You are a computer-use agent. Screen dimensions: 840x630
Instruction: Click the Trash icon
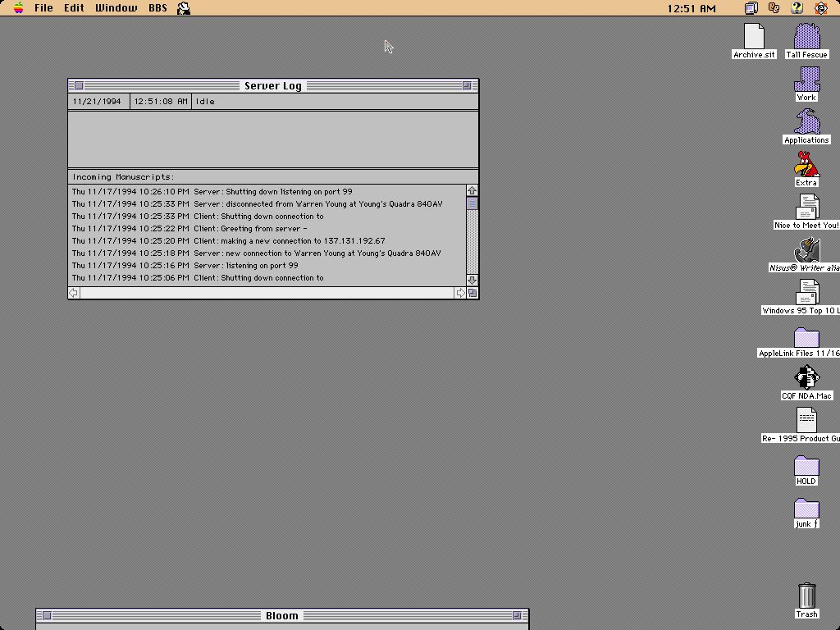point(806,596)
